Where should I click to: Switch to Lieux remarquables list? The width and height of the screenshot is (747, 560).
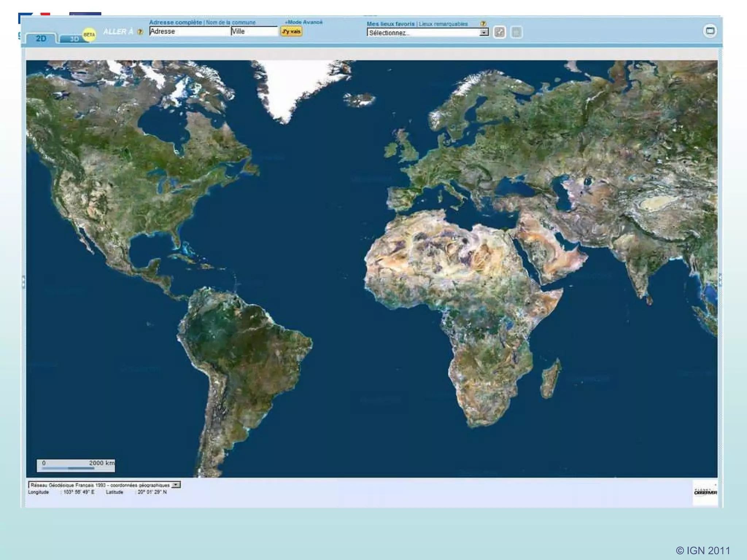pyautogui.click(x=443, y=24)
